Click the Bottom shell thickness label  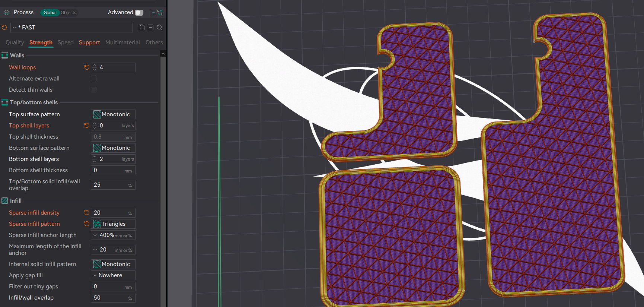pyautogui.click(x=38, y=170)
